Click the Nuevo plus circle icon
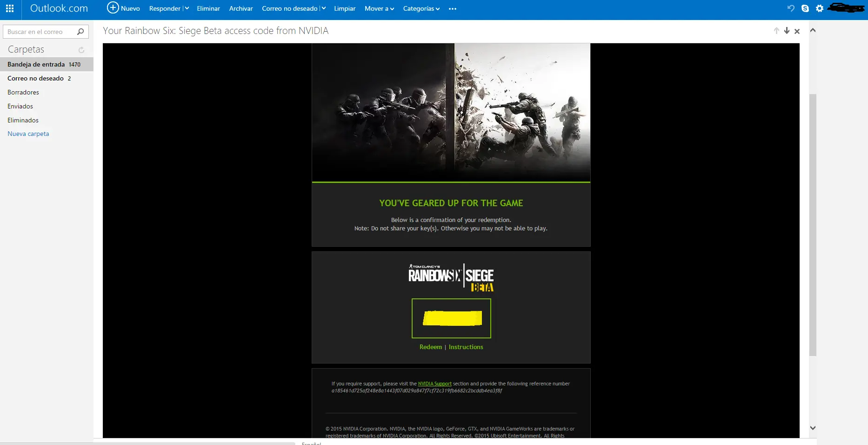The height and width of the screenshot is (445, 868). [x=113, y=8]
